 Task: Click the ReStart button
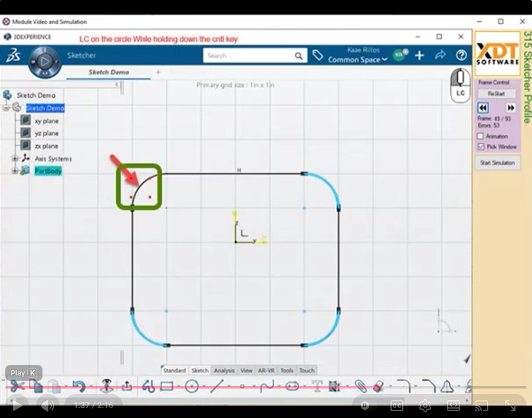tap(497, 94)
